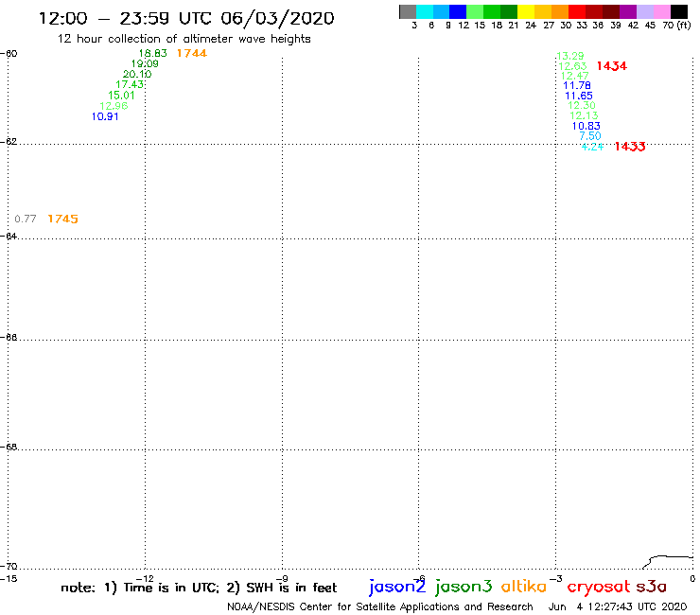This screenshot has width=700, height=615.
Task: Click the jason2 satellite legend label
Action: (x=397, y=587)
